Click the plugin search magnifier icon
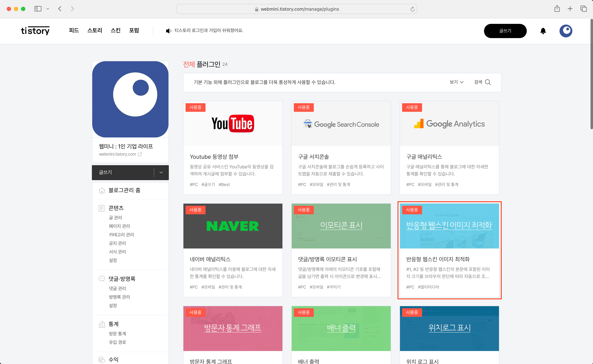Screen dimensions: 593x364 tap(488, 82)
